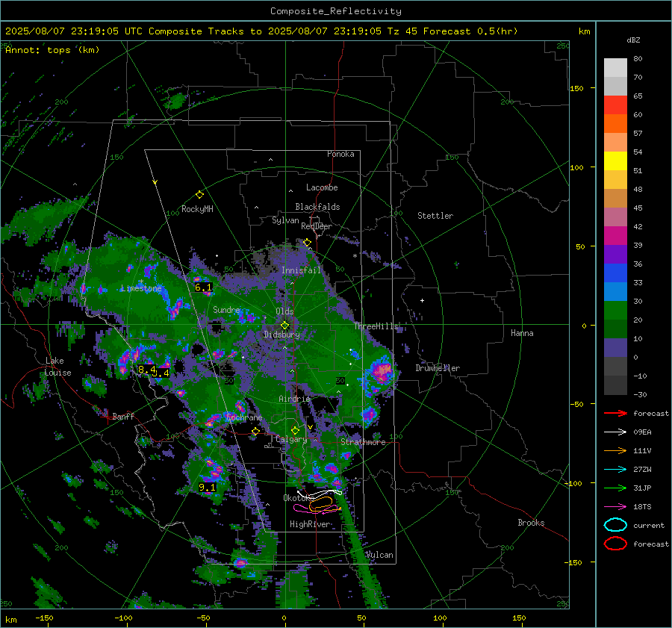Click the Composite_Reflectivity title
The width and height of the screenshot is (672, 628).
(335, 11)
